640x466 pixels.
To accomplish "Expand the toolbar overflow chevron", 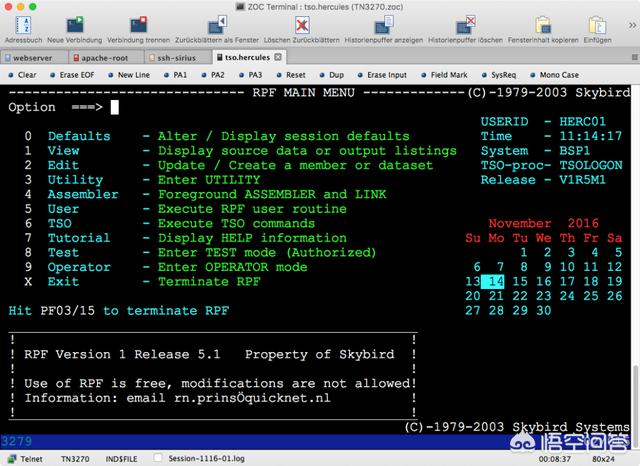I will [x=632, y=25].
